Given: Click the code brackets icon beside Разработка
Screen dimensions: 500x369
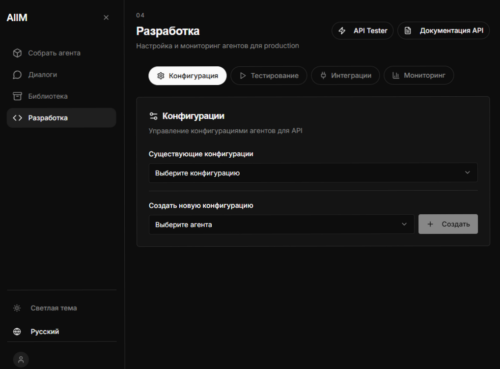Looking at the screenshot, I should click(x=17, y=118).
